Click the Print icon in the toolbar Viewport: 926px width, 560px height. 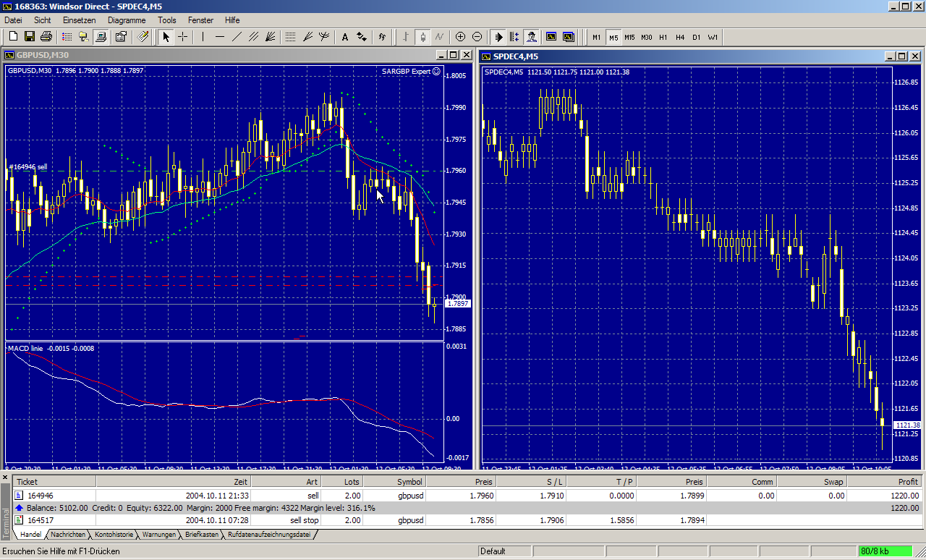pyautogui.click(x=46, y=37)
